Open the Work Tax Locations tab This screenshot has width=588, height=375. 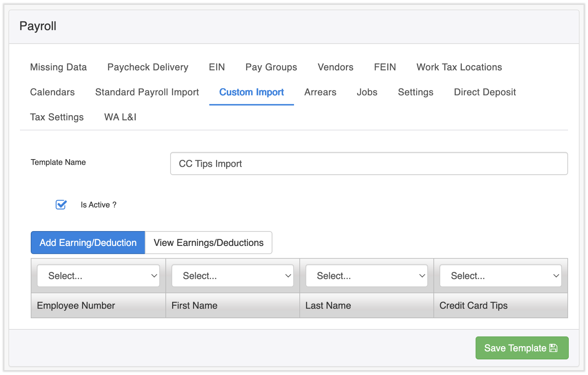[x=459, y=67]
